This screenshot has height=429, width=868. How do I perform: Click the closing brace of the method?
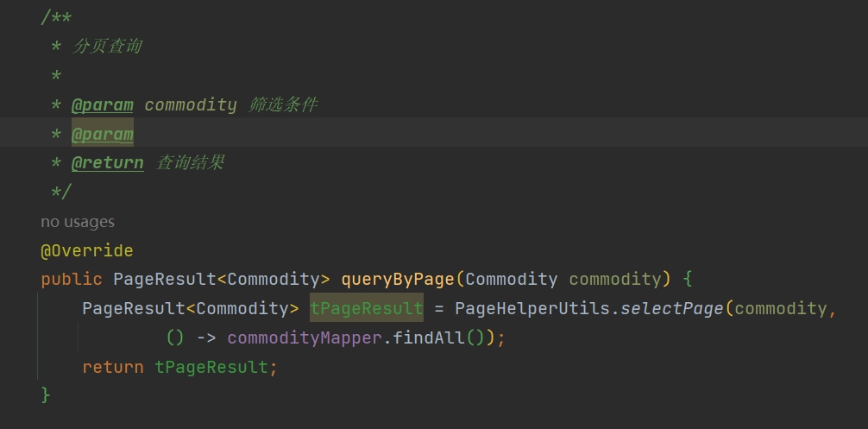pos(46,395)
